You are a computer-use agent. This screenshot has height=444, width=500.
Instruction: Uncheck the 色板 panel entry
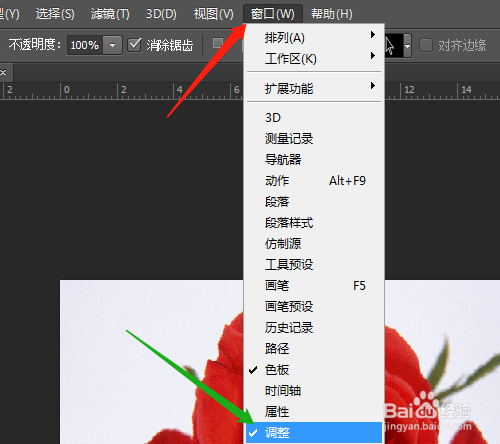click(314, 370)
